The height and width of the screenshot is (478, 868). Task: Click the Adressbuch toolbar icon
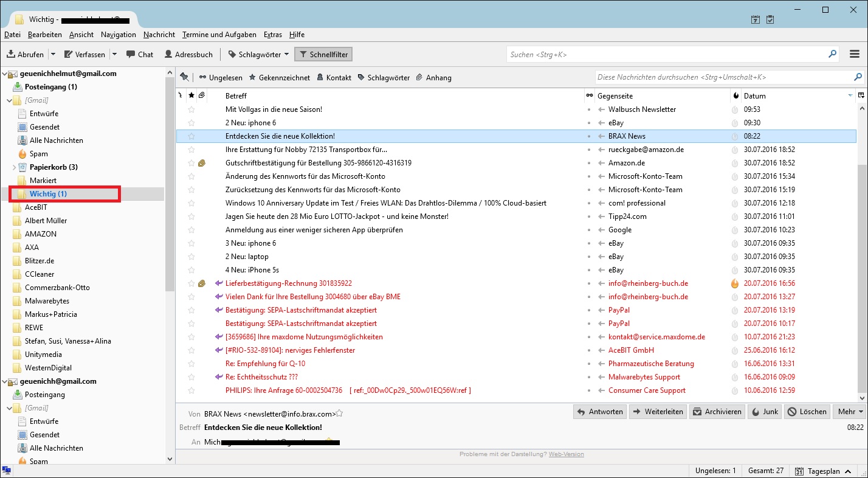coord(168,54)
